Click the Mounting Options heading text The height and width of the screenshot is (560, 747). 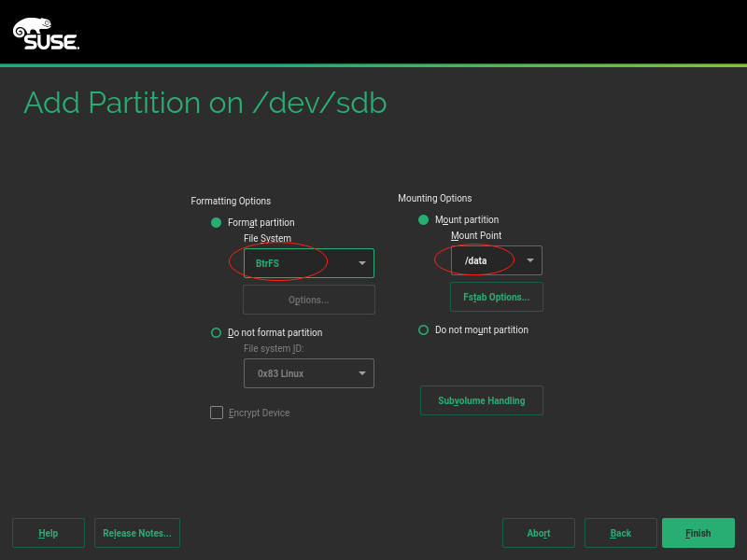click(434, 198)
